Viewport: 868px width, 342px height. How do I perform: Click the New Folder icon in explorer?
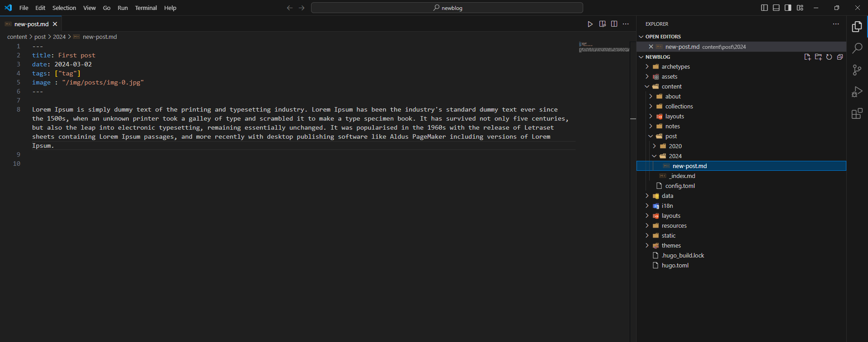(818, 57)
